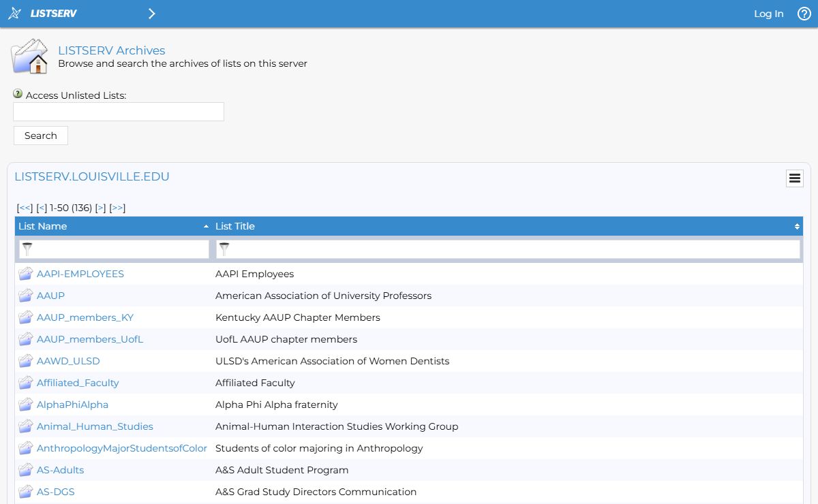This screenshot has width=818, height=504.
Task: Go to first page with << link
Action: [x=25, y=208]
